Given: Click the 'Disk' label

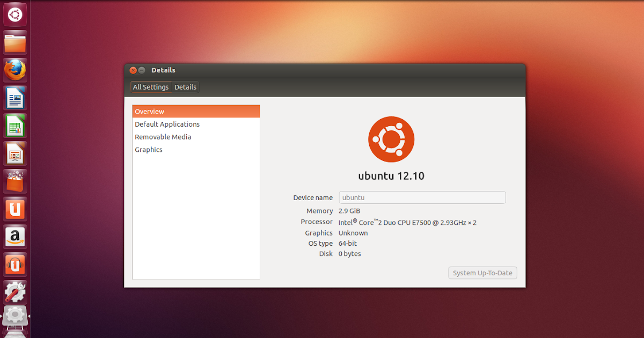Looking at the screenshot, I should pos(326,253).
